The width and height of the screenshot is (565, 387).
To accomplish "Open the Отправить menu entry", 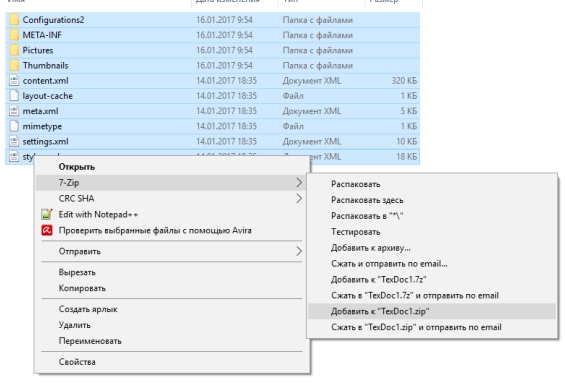I will click(172, 251).
